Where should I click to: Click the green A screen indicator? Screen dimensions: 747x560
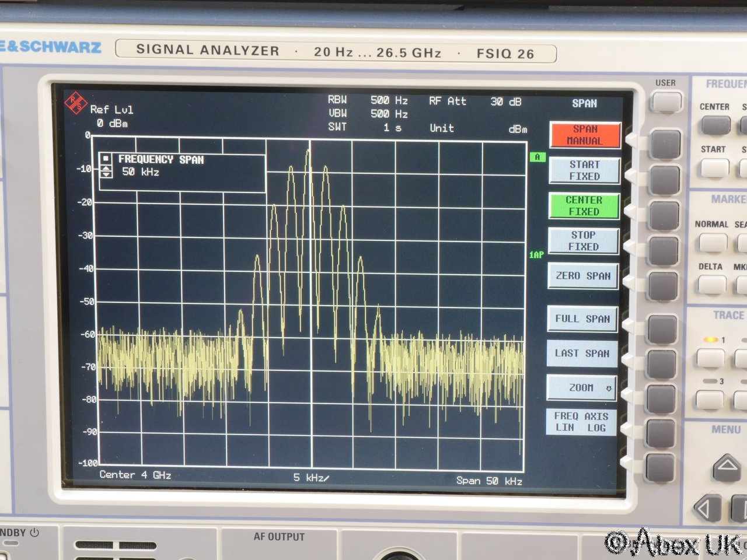pos(537,157)
